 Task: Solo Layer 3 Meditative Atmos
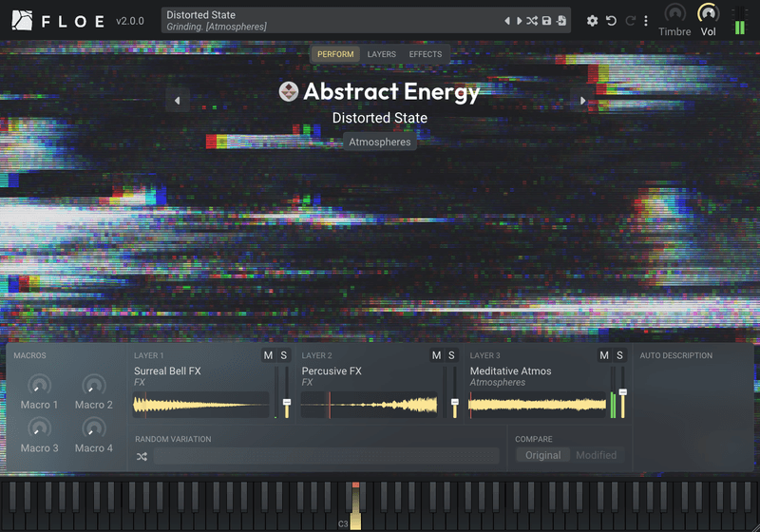[x=619, y=355]
